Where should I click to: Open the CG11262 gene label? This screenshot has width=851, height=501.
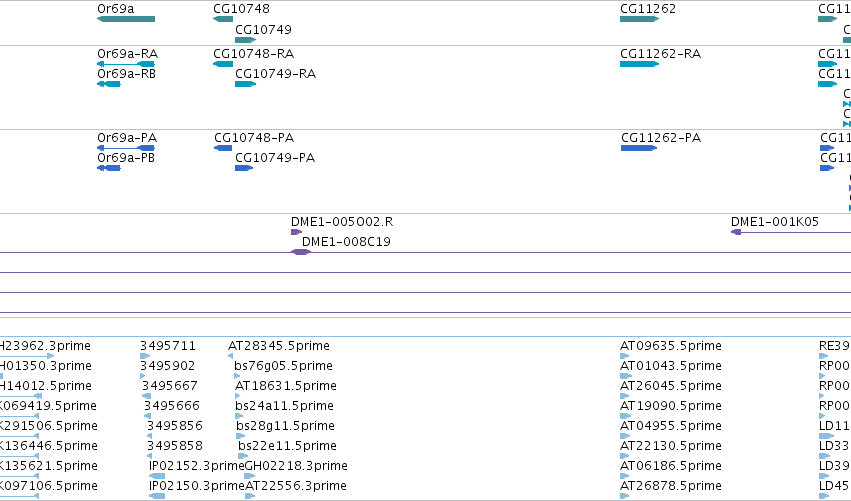point(647,9)
